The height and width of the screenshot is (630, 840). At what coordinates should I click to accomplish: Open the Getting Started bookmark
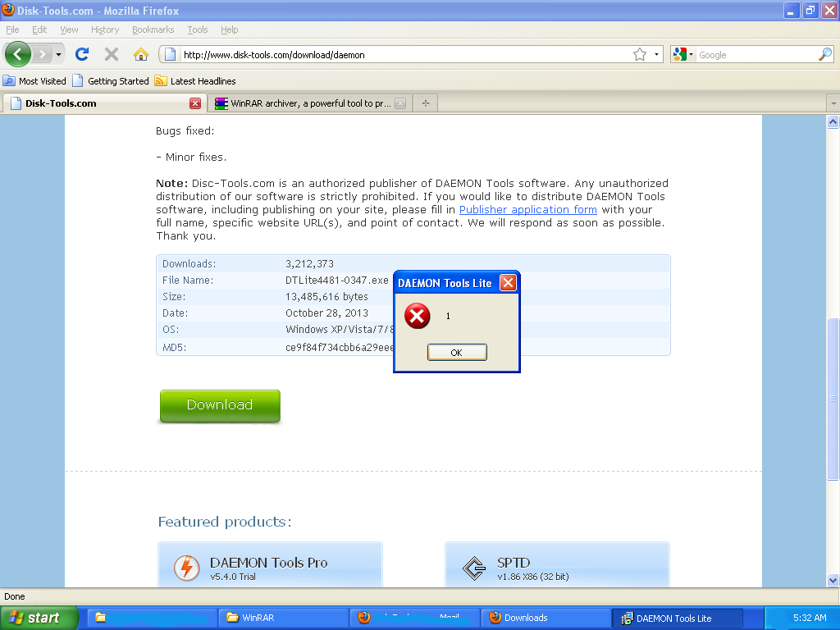[111, 81]
